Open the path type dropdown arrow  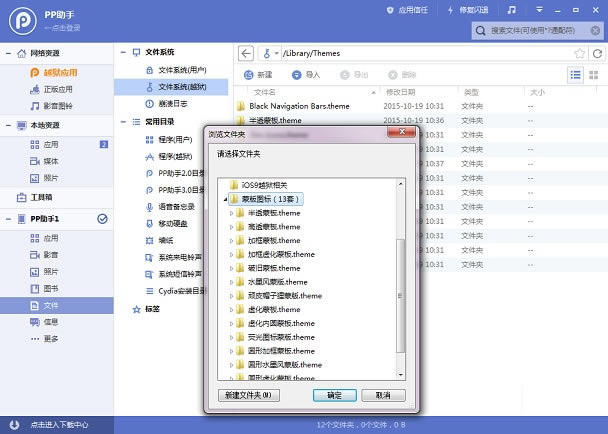(x=276, y=54)
